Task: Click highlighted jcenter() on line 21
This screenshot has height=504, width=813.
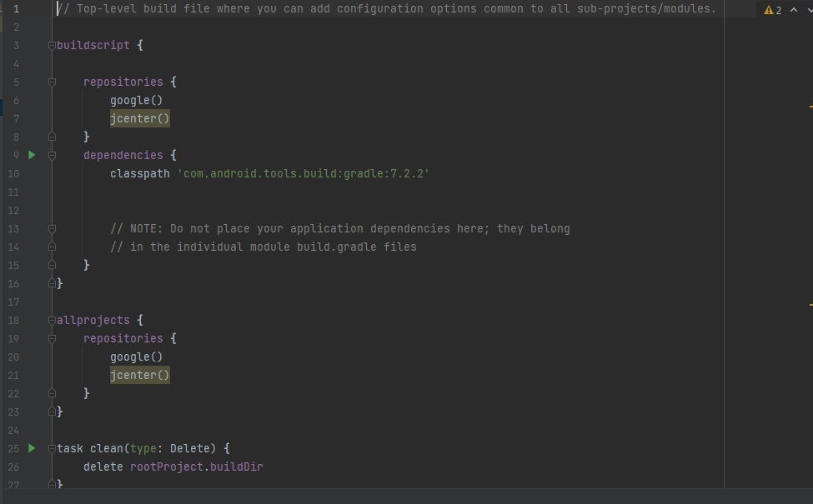Action: (139, 375)
